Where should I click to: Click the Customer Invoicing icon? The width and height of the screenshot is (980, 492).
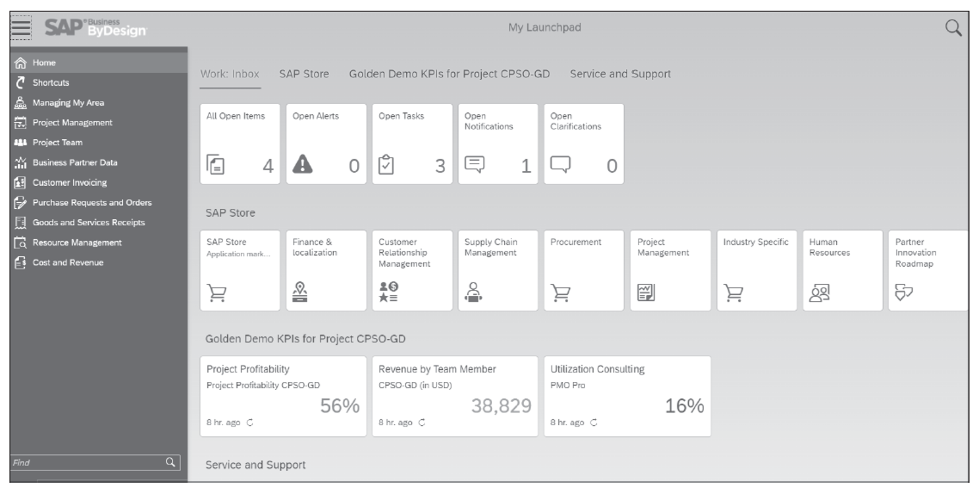pos(20,182)
